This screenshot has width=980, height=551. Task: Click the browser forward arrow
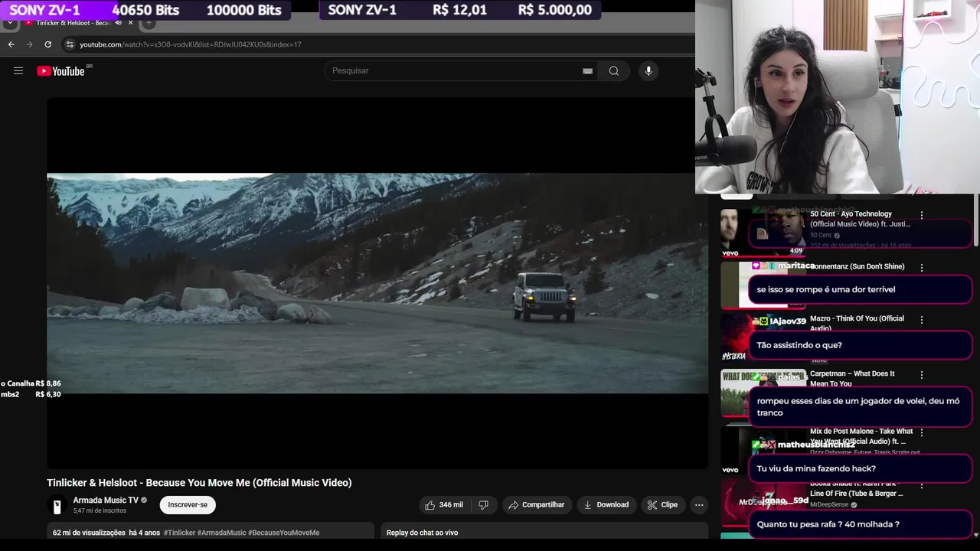pos(30,44)
